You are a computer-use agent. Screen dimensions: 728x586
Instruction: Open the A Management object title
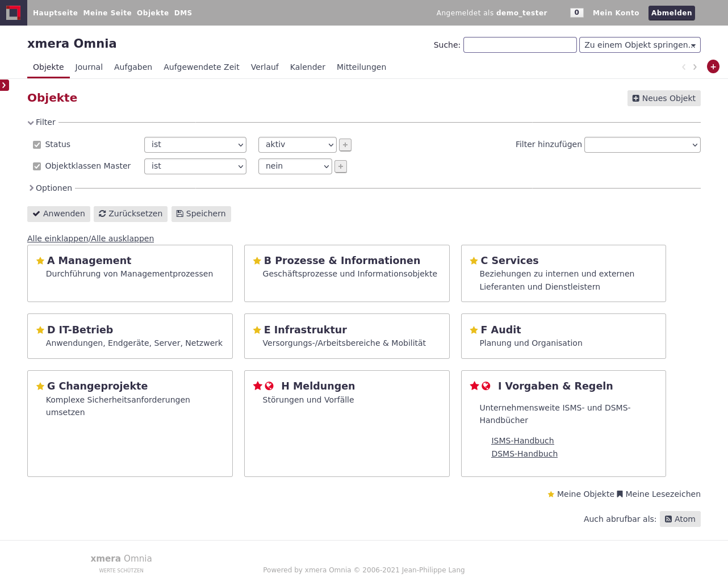(89, 261)
